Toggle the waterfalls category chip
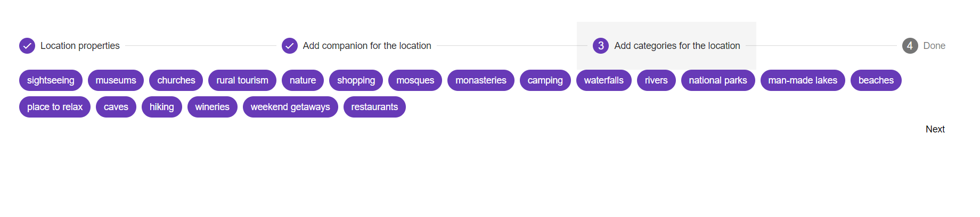The width and height of the screenshot is (980, 217). tap(603, 80)
